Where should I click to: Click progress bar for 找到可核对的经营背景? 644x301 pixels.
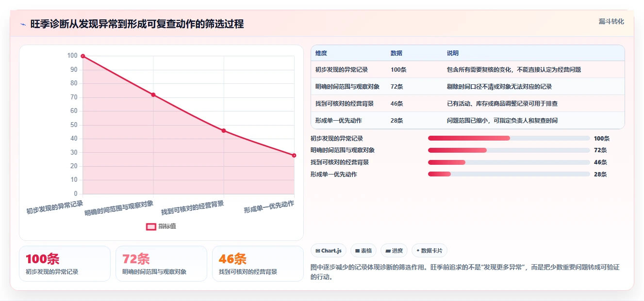coord(509,162)
